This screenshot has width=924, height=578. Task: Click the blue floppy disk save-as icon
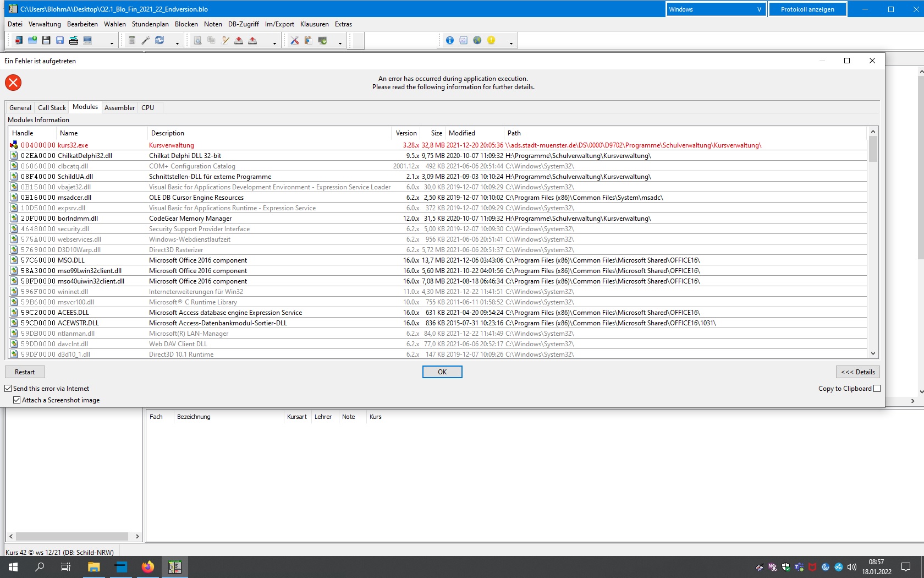[x=60, y=40]
